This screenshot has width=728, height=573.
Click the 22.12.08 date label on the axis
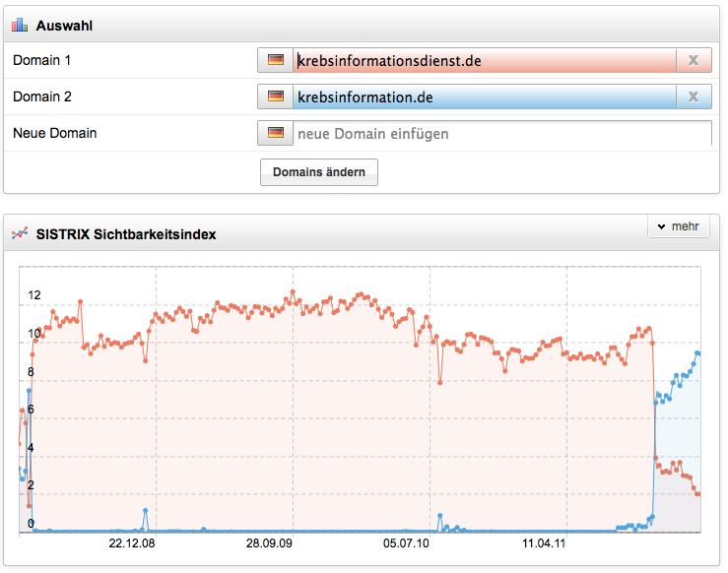coord(131,542)
